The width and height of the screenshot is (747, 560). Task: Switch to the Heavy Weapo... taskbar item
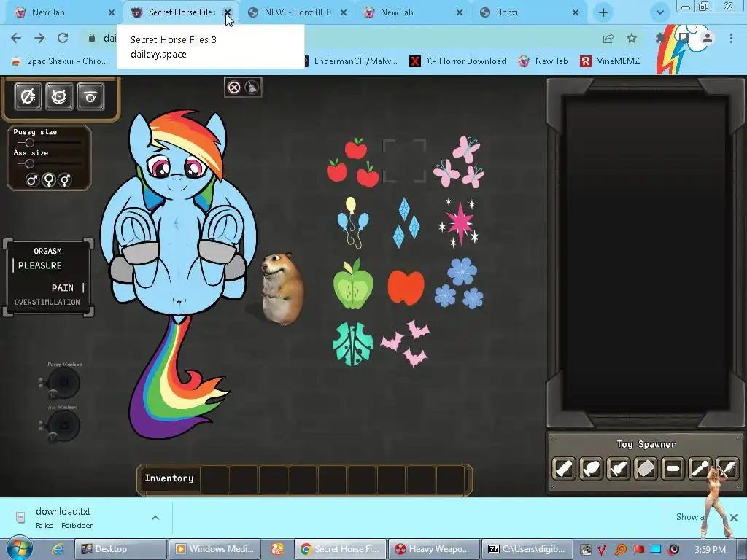(434, 549)
